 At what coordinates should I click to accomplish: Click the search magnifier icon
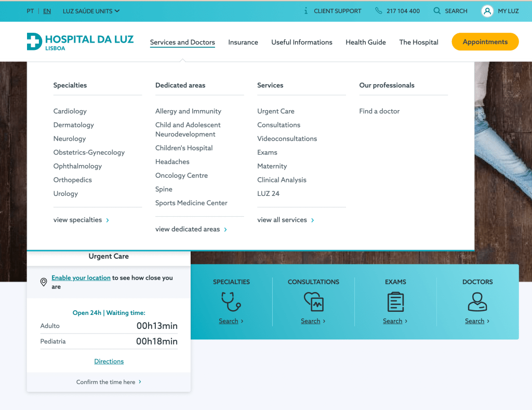(x=437, y=11)
